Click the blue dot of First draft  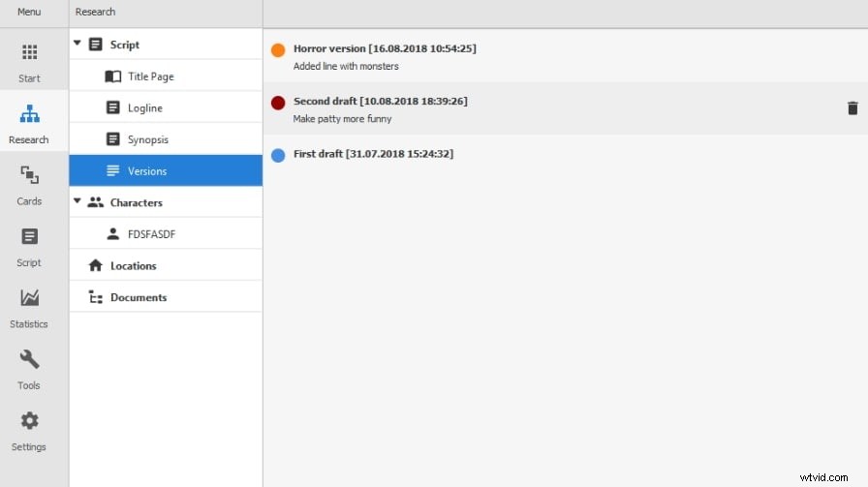[278, 155]
